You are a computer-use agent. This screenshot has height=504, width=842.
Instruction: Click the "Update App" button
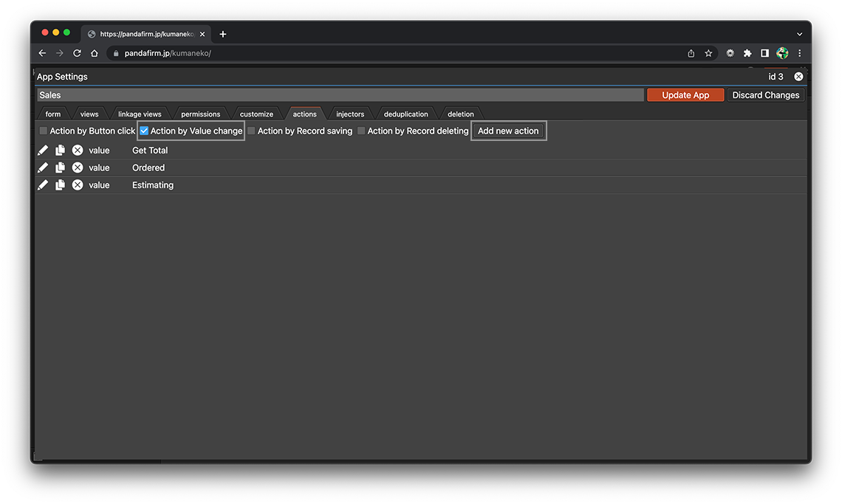(685, 94)
